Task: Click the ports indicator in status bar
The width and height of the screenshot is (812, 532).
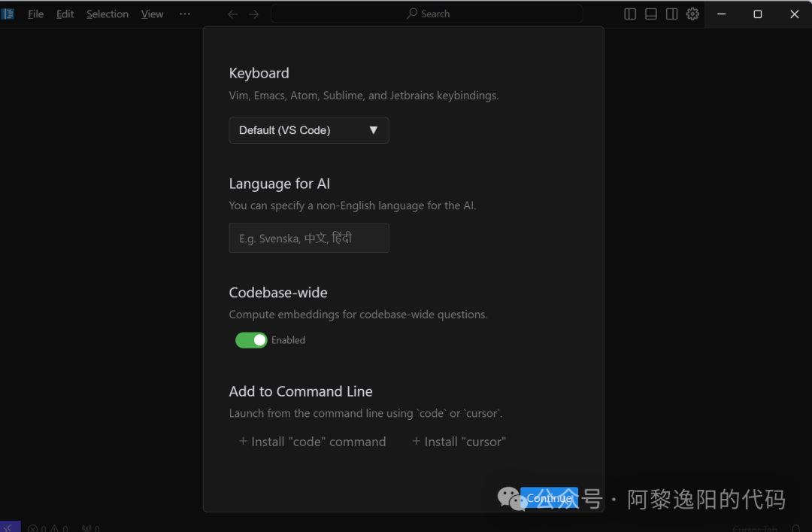Action: pos(91,527)
